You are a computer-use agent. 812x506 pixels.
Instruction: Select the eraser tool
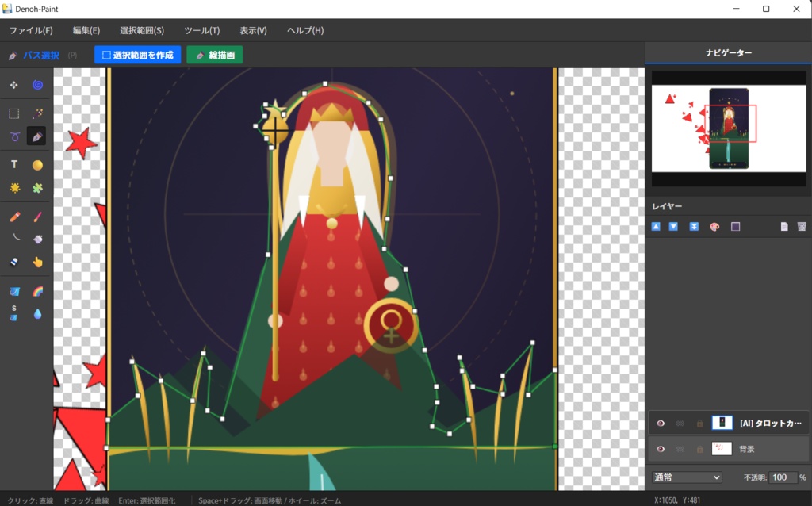[14, 262]
